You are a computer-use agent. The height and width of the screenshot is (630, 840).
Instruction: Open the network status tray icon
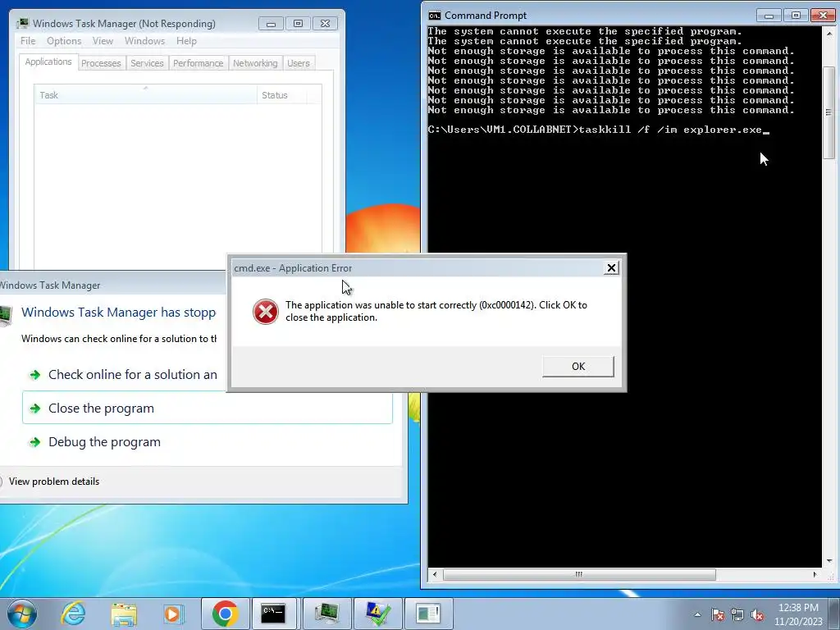(x=737, y=615)
